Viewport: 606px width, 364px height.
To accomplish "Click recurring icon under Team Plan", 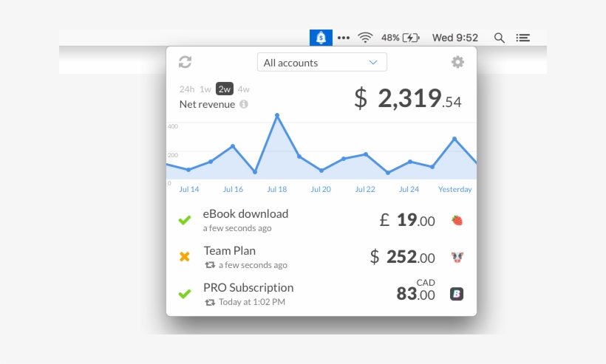I will coord(210,265).
